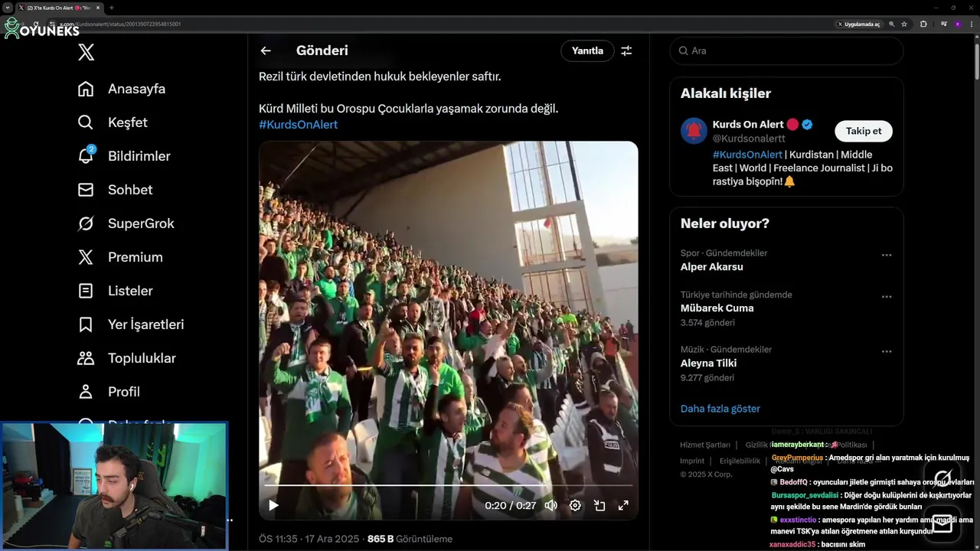Open the page zoom magnifier icon

(x=892, y=24)
